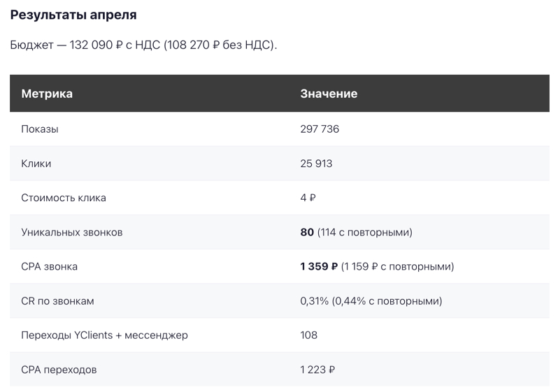Click the impressions value 297 736
Image resolution: width=558 pixels, height=392 pixels.
point(320,129)
